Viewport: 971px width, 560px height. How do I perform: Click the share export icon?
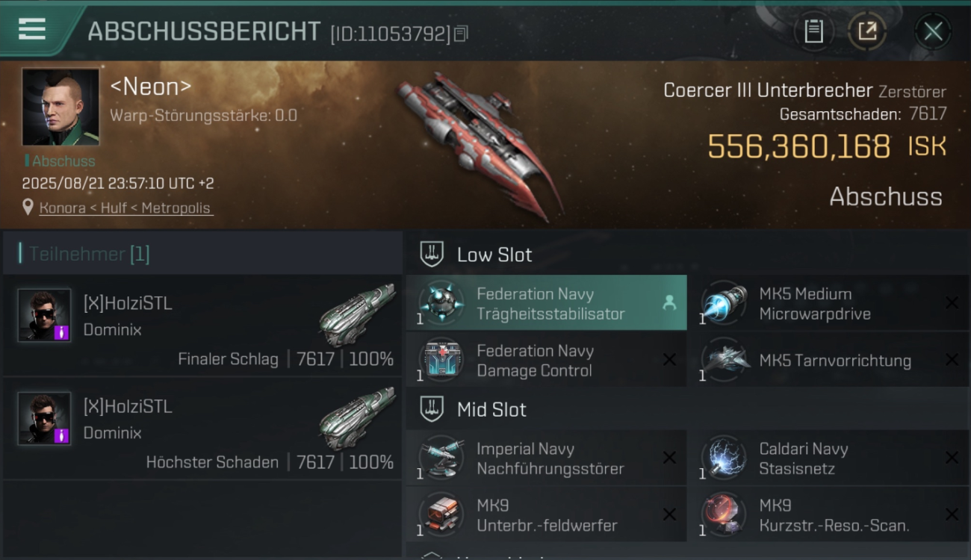pyautogui.click(x=867, y=31)
